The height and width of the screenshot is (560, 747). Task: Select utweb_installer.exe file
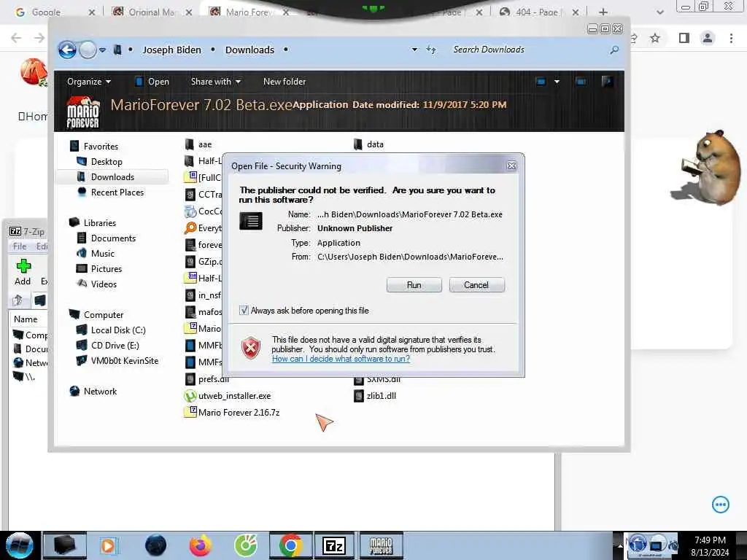pos(234,396)
